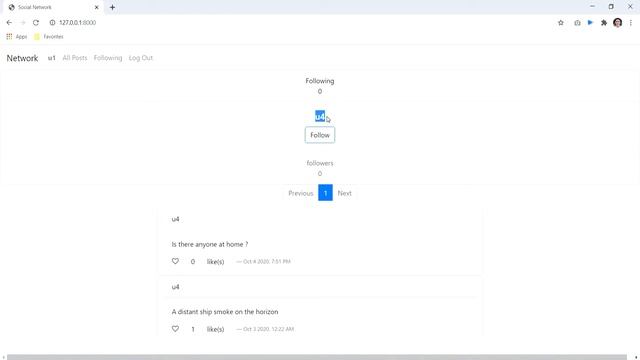640x360 pixels.
Task: Restore down the browser window
Action: point(611,7)
